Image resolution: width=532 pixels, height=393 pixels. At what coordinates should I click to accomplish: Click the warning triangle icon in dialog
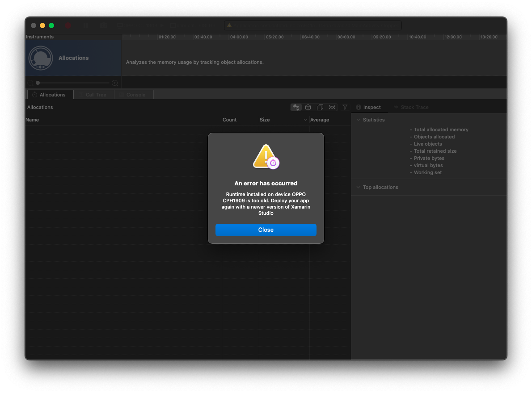[266, 156]
